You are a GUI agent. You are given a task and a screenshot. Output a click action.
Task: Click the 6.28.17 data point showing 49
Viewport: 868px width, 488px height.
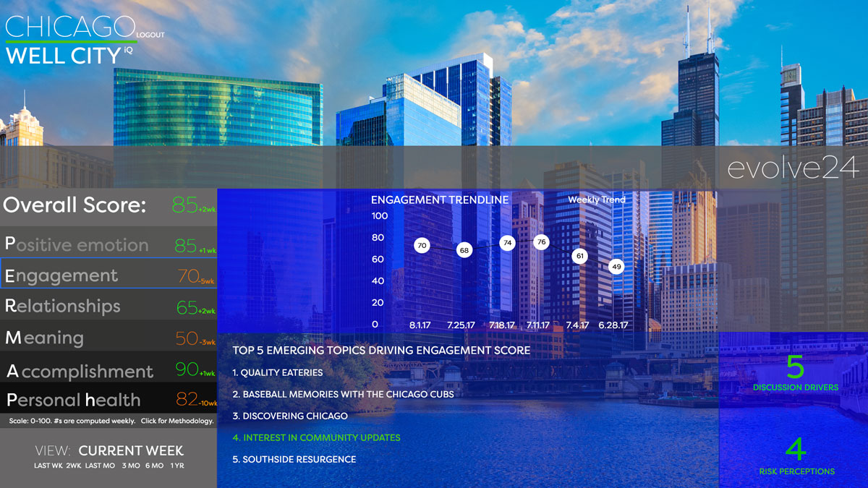[616, 267]
